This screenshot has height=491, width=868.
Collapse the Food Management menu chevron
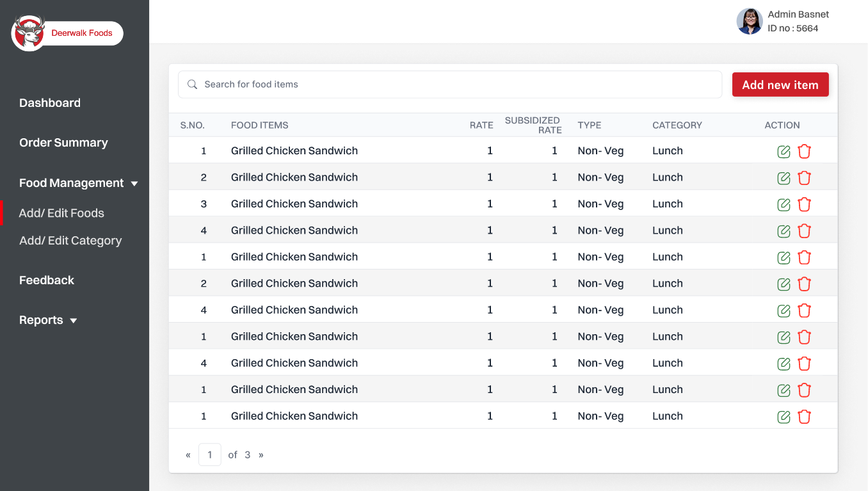(134, 183)
